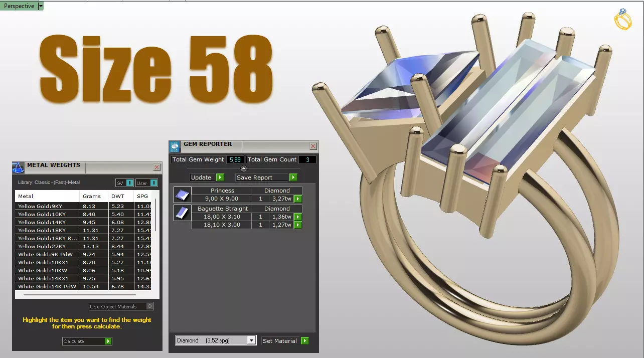The image size is (644, 358).
Task: Click the Total Gem Weight value 5,89
Action: pyautogui.click(x=234, y=159)
